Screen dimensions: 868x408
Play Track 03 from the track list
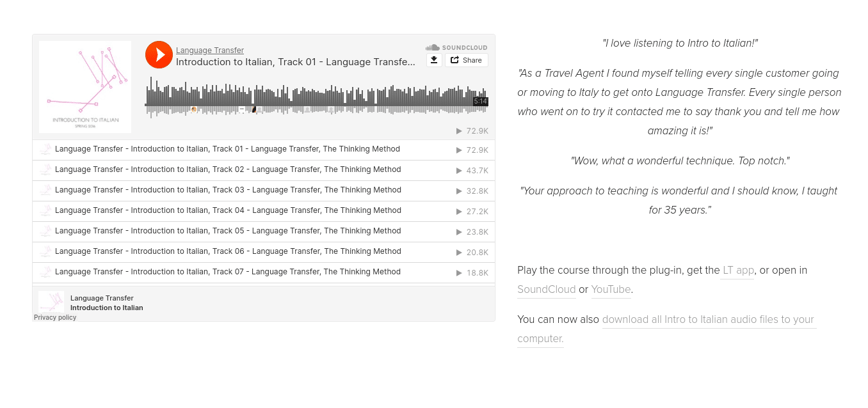point(228,190)
